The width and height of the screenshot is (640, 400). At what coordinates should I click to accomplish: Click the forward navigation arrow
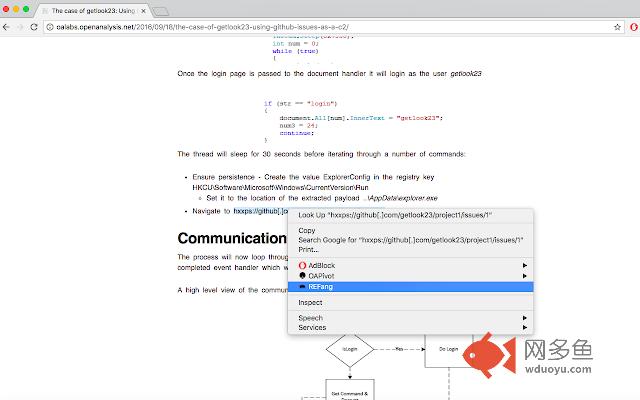(x=20, y=27)
